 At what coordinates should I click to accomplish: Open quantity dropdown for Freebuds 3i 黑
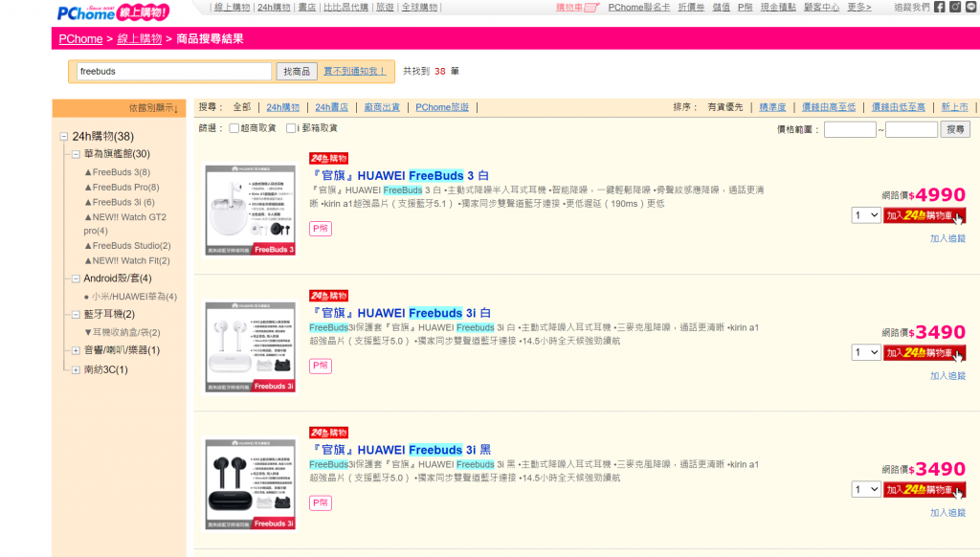pos(865,489)
